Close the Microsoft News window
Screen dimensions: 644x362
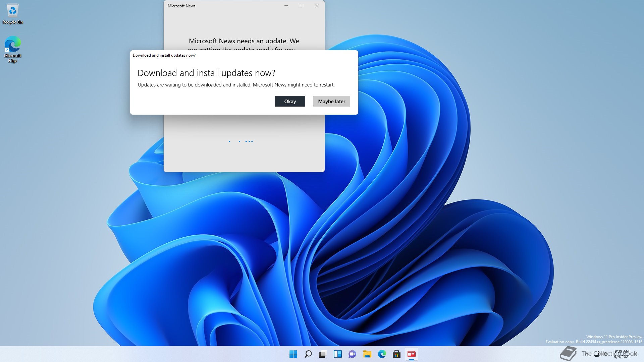tap(317, 6)
